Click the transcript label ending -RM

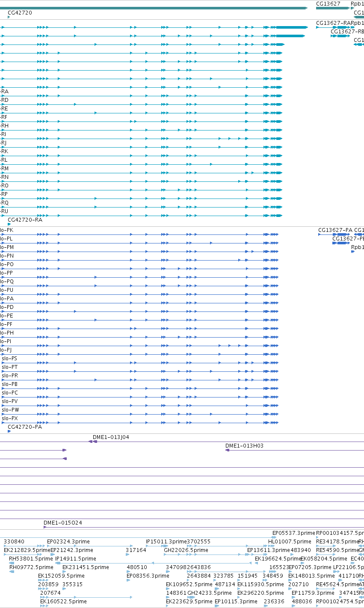5,168
